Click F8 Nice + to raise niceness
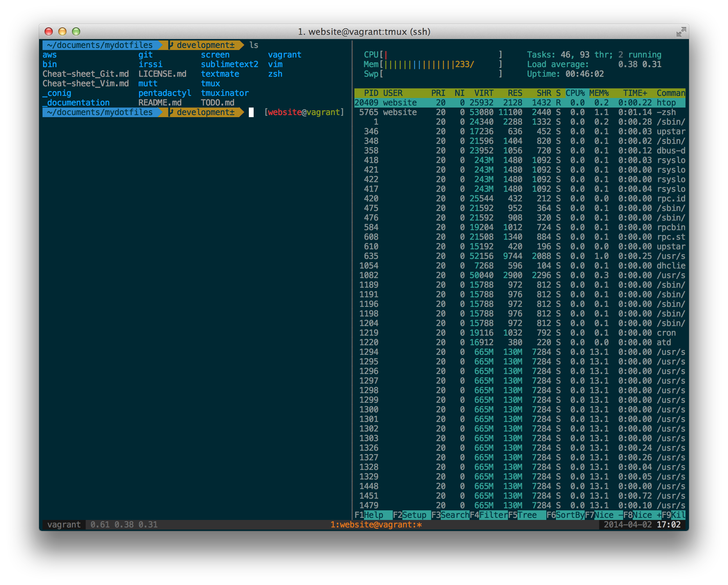Image resolution: width=728 pixels, height=585 pixels. (642, 515)
